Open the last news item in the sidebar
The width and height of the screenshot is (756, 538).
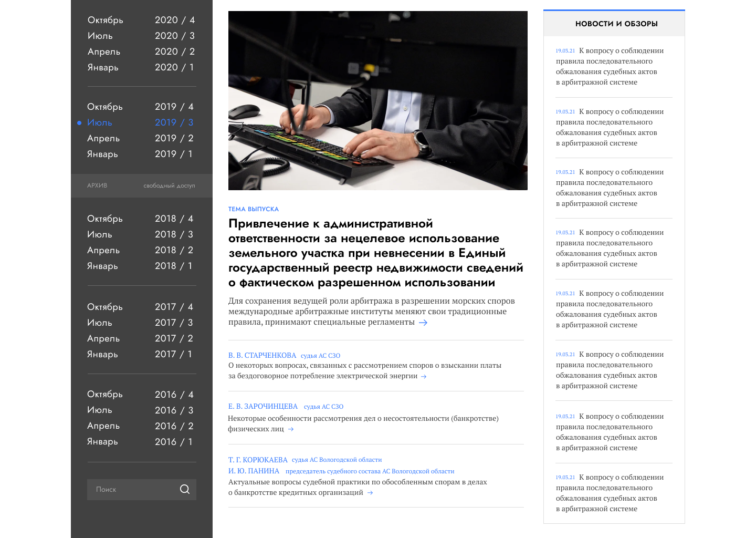(x=609, y=493)
